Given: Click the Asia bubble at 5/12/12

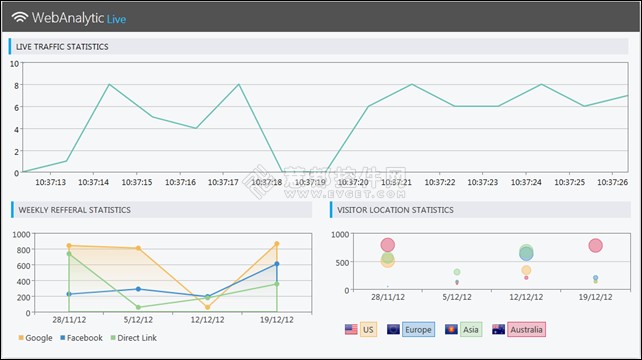Looking at the screenshot, I should 457,272.
